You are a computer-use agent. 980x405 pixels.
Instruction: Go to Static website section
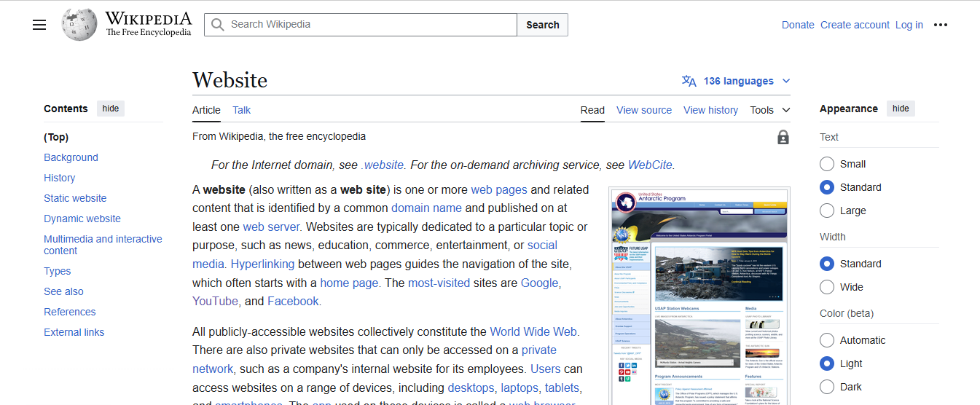[x=75, y=198]
